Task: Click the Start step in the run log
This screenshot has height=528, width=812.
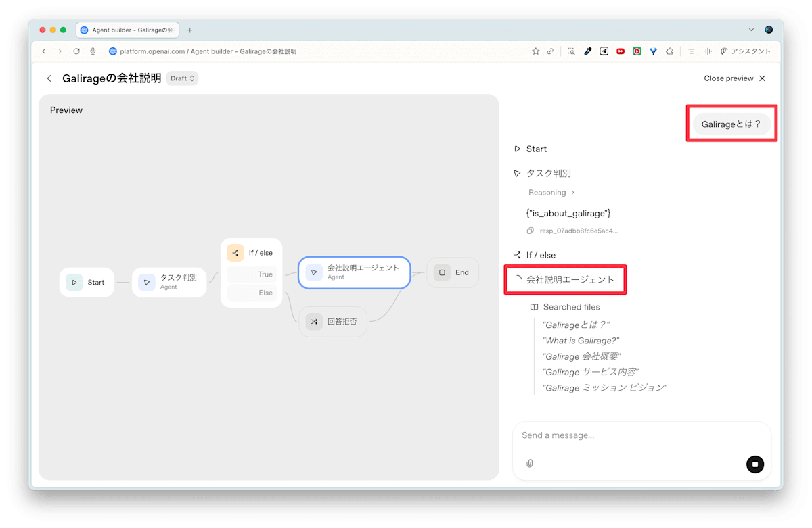Action: click(531, 149)
